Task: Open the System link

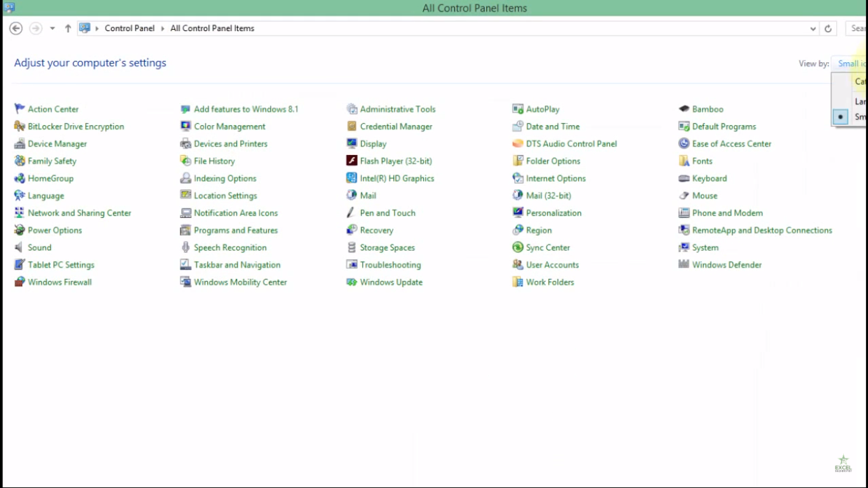Action: point(705,248)
